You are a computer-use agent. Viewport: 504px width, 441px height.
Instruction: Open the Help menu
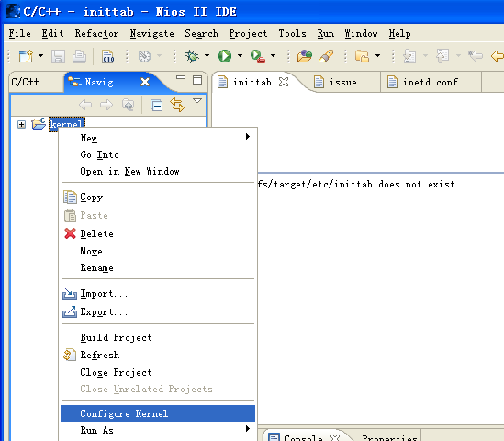tap(399, 33)
